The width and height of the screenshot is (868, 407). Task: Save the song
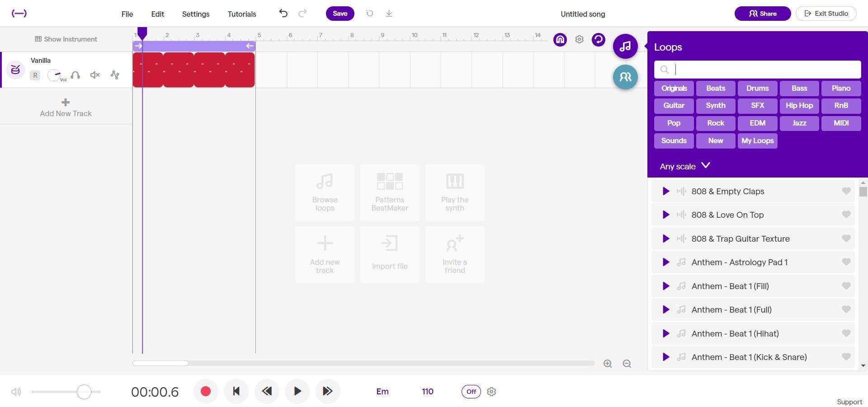point(340,14)
